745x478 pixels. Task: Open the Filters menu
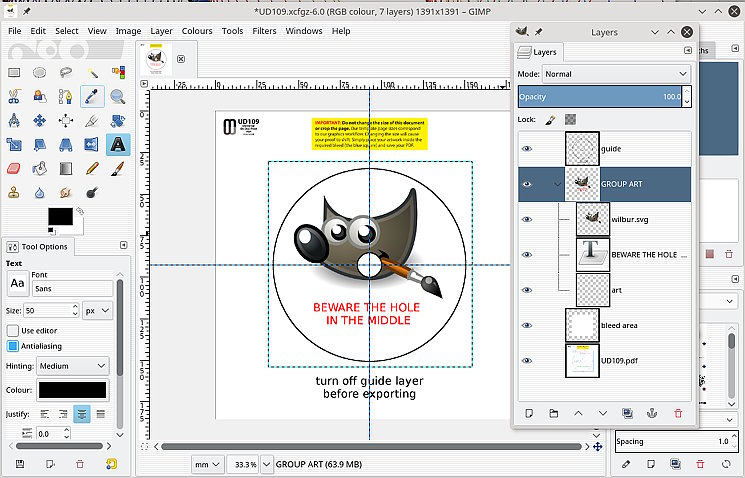click(264, 31)
